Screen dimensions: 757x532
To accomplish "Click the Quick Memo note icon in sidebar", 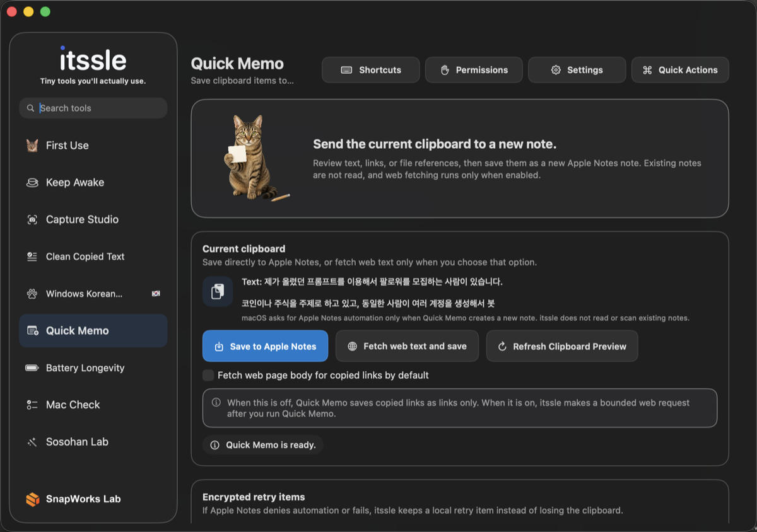I will pyautogui.click(x=32, y=331).
